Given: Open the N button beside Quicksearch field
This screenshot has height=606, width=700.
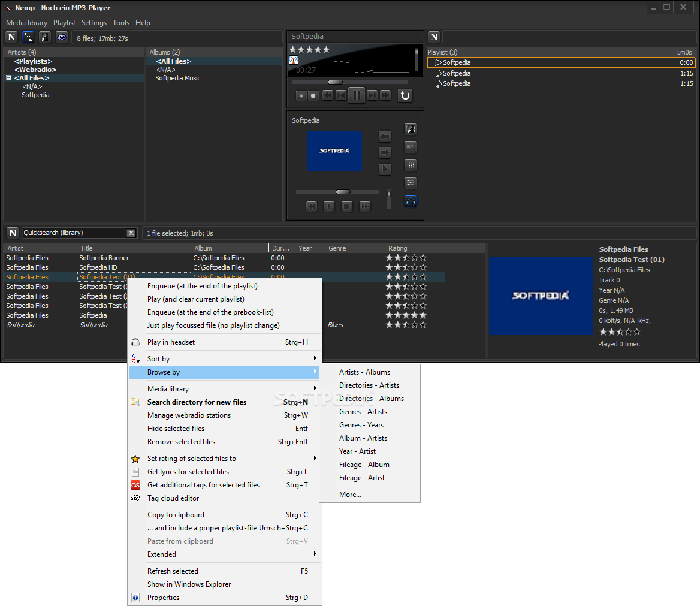Looking at the screenshot, I should [13, 233].
